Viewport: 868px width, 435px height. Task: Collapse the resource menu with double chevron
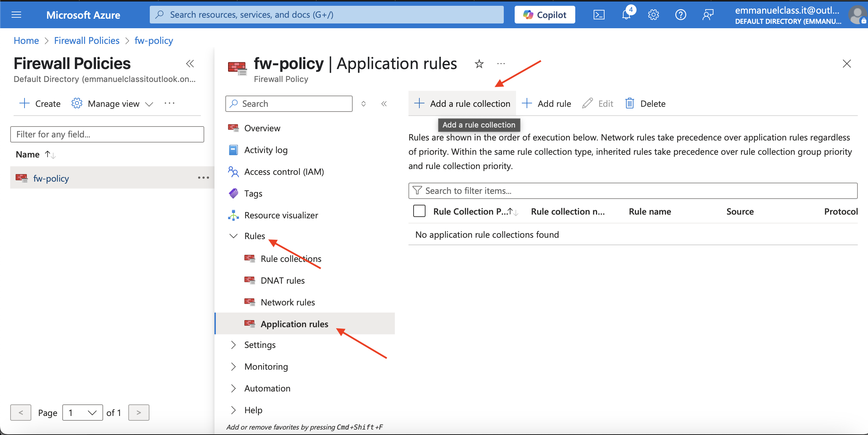pos(384,104)
